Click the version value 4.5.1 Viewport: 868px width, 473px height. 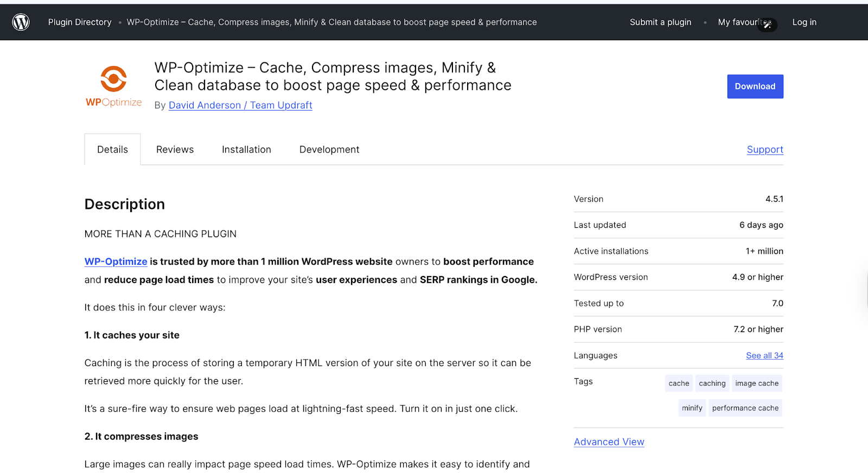(x=774, y=199)
